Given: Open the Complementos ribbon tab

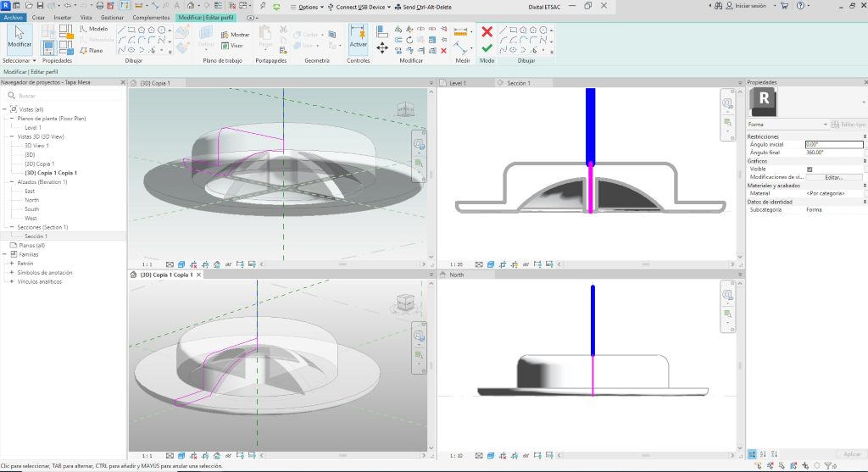Looking at the screenshot, I should (151, 18).
